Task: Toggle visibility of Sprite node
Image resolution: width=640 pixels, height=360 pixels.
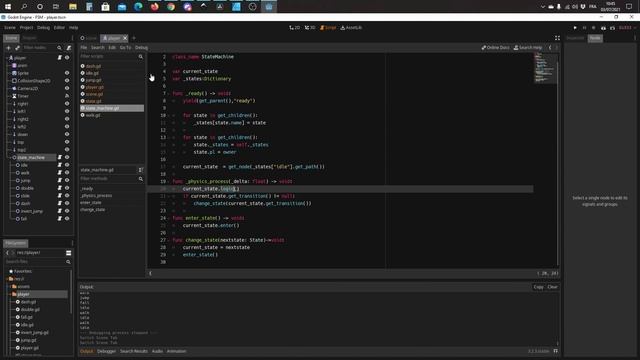Action: [67, 73]
